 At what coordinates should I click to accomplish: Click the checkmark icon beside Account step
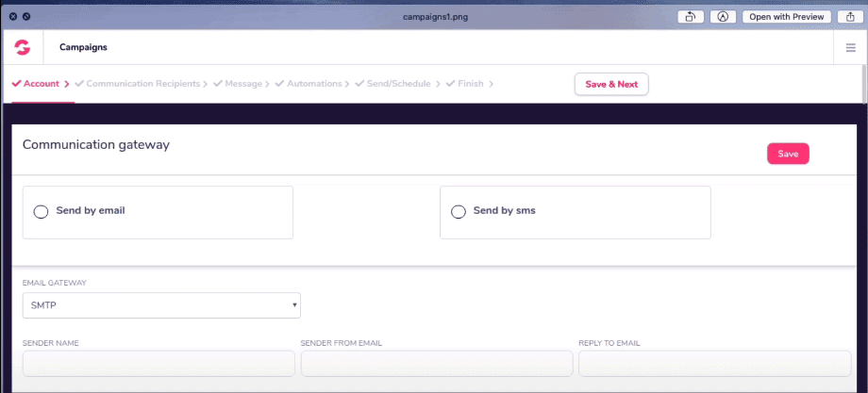(x=16, y=84)
